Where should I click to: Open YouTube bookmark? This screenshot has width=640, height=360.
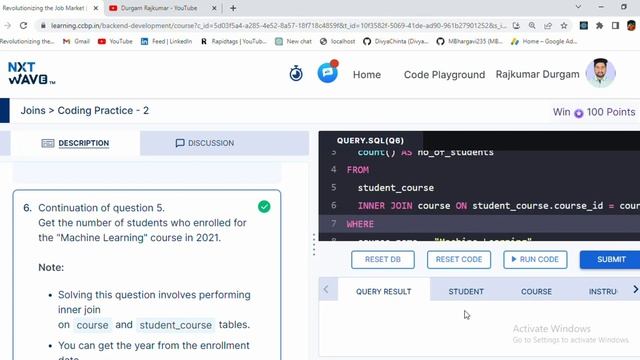116,41
